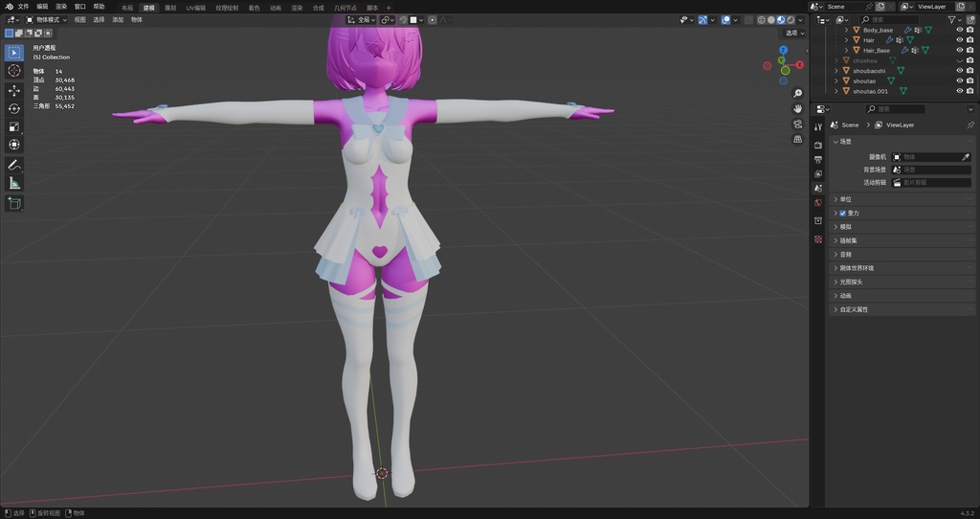Image resolution: width=980 pixels, height=519 pixels.
Task: Select the Scale tool
Action: (13, 127)
